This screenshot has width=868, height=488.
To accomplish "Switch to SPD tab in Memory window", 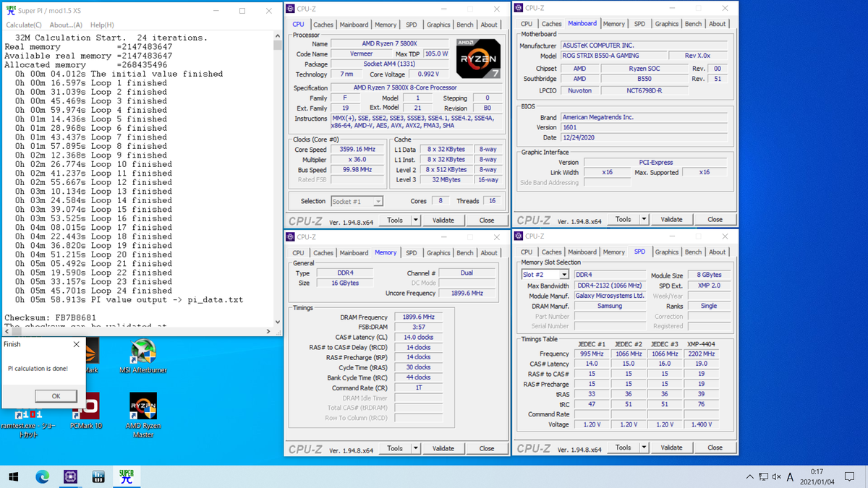I will (411, 252).
